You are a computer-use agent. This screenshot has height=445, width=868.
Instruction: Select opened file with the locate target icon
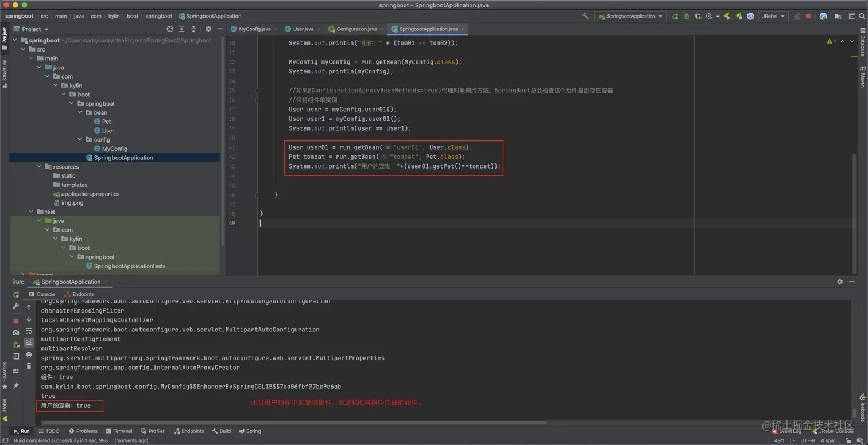pos(170,29)
